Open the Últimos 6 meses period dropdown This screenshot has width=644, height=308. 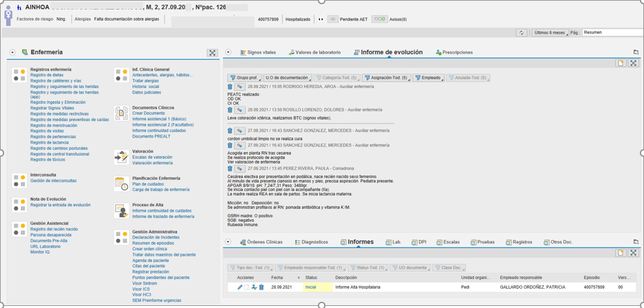(550, 33)
